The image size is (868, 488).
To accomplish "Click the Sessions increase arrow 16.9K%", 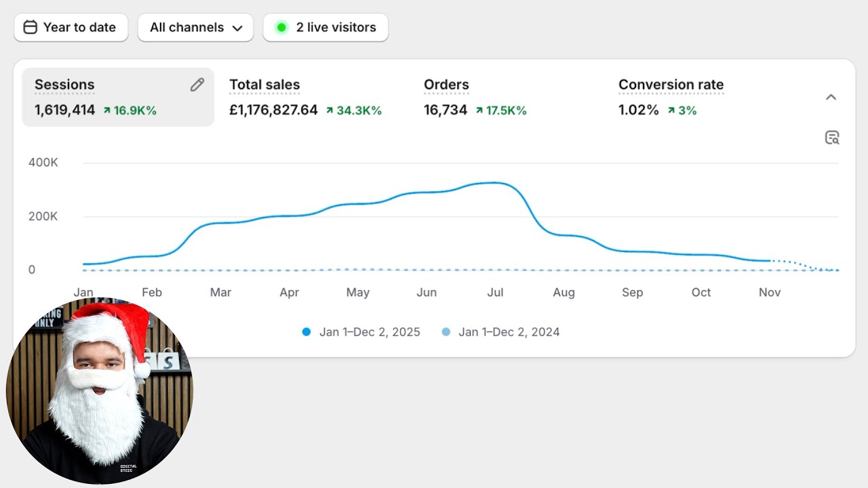I will (x=106, y=110).
